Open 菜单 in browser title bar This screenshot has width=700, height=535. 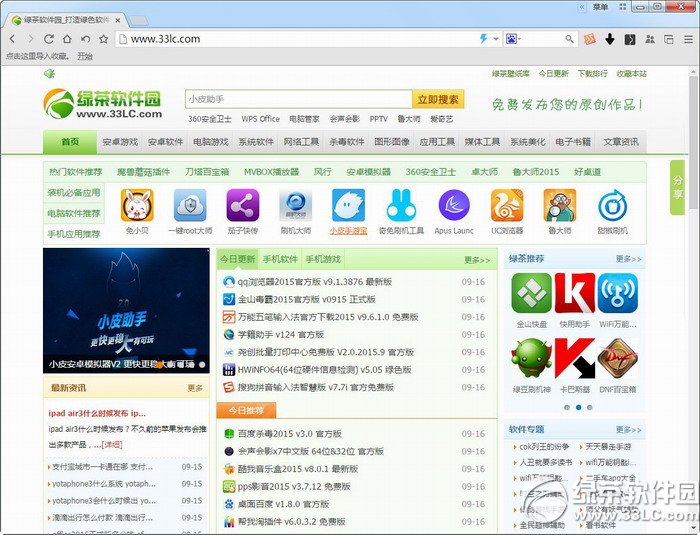[x=600, y=7]
